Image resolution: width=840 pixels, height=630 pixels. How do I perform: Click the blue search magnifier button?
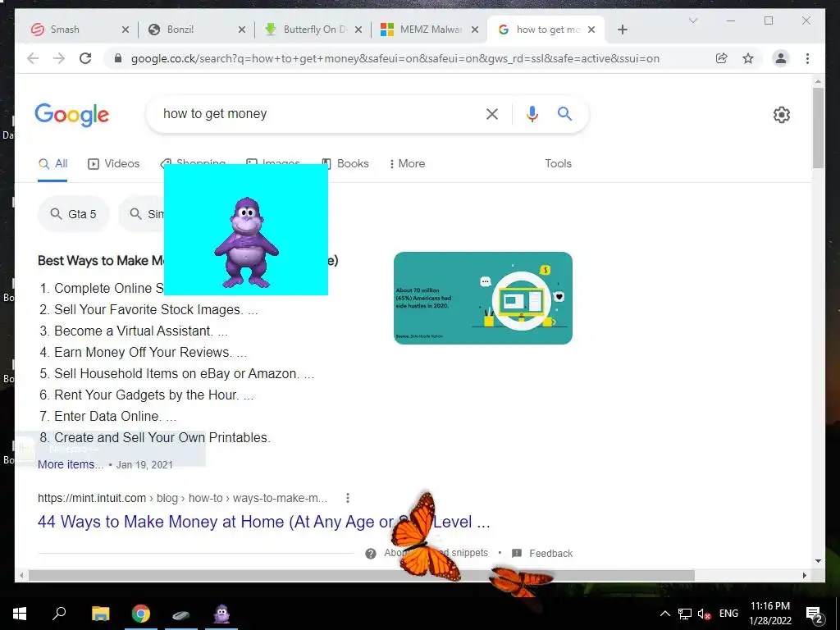tap(564, 113)
